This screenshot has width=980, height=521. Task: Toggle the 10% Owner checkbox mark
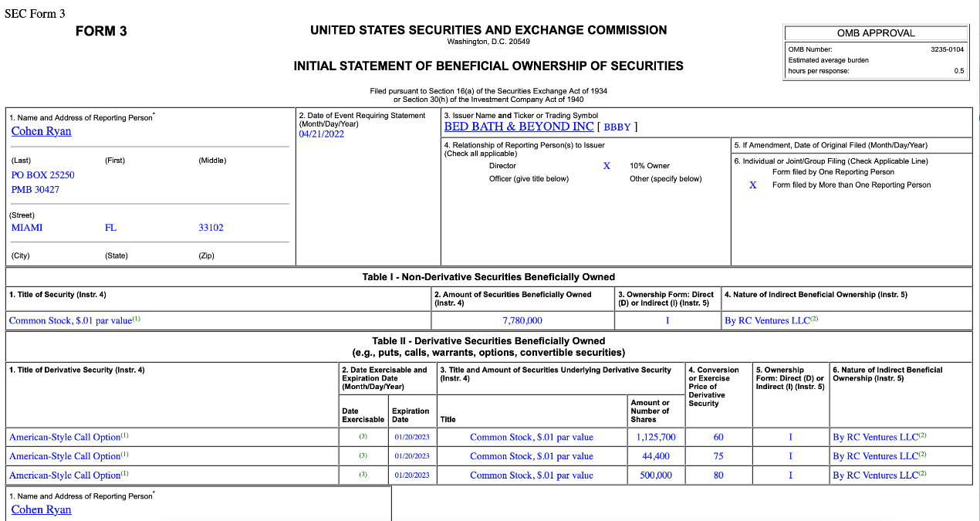coord(607,166)
